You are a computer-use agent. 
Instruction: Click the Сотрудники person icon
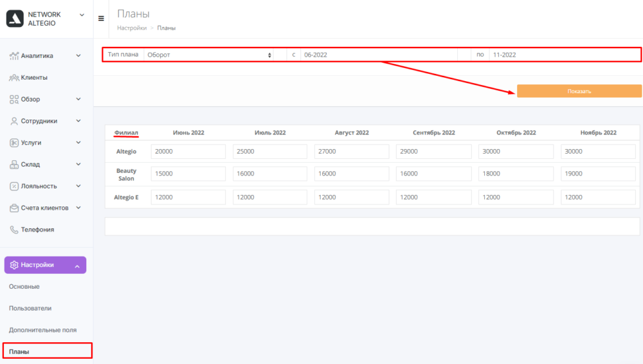(14, 121)
